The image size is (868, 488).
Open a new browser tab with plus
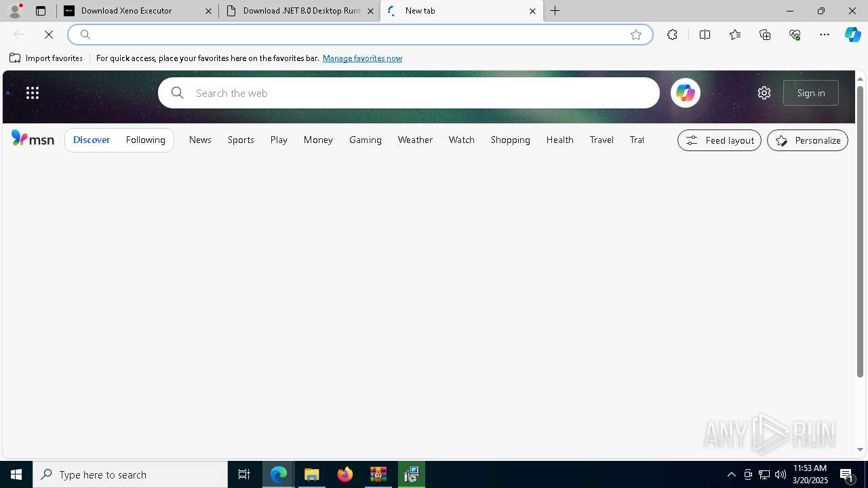tap(555, 11)
